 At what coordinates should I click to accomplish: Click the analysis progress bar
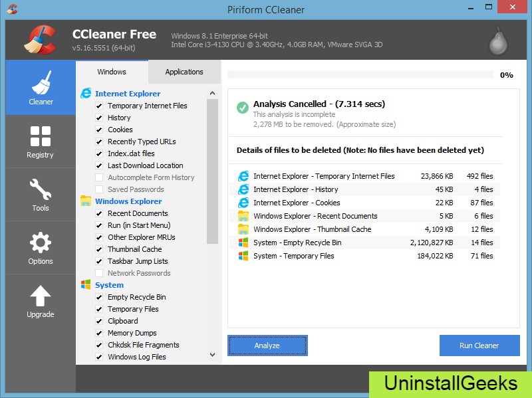coord(360,74)
